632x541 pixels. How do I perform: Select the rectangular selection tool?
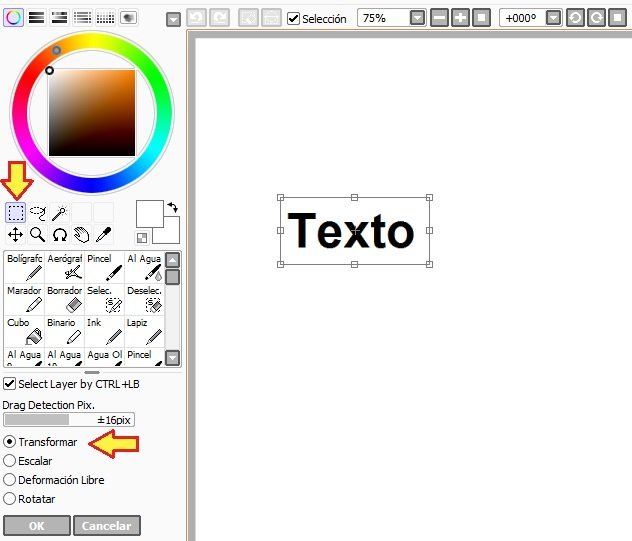point(16,212)
